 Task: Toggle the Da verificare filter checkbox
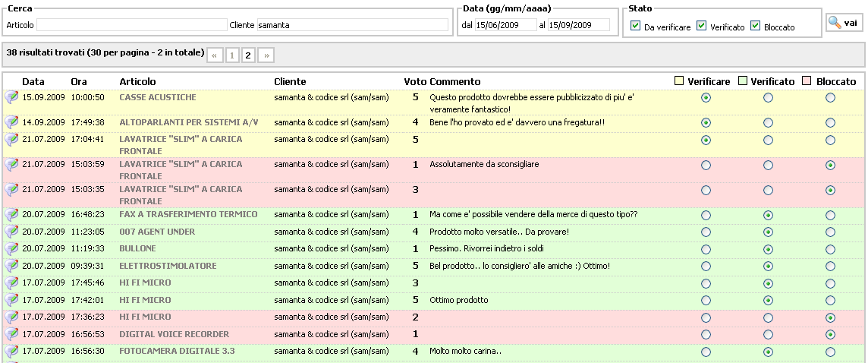coord(636,26)
